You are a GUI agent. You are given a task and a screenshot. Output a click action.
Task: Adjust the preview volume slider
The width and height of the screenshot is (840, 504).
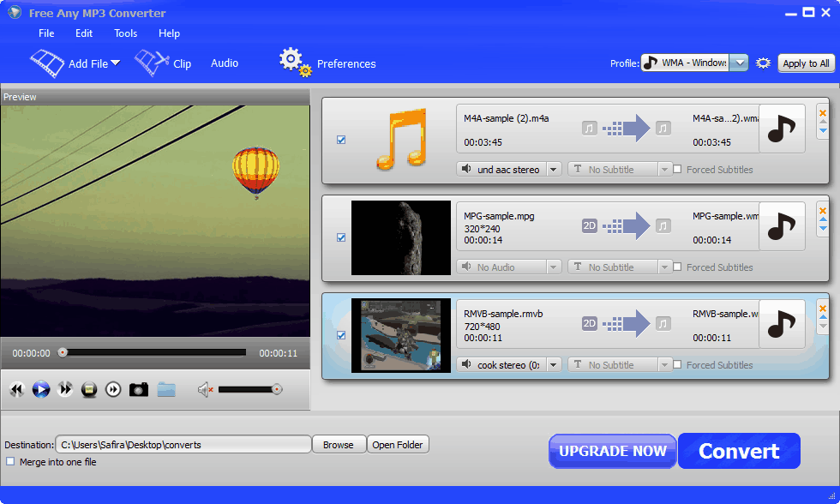click(x=249, y=389)
